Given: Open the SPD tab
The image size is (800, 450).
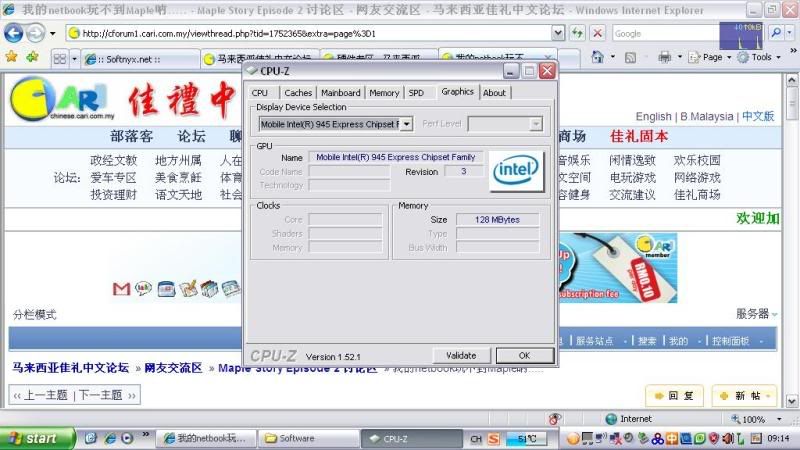Looking at the screenshot, I should (416, 93).
